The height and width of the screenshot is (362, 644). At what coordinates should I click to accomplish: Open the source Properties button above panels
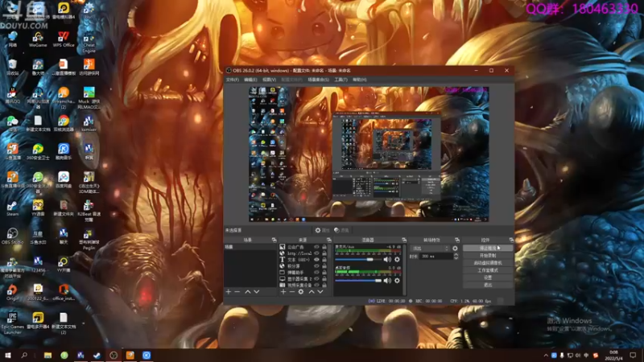(323, 230)
